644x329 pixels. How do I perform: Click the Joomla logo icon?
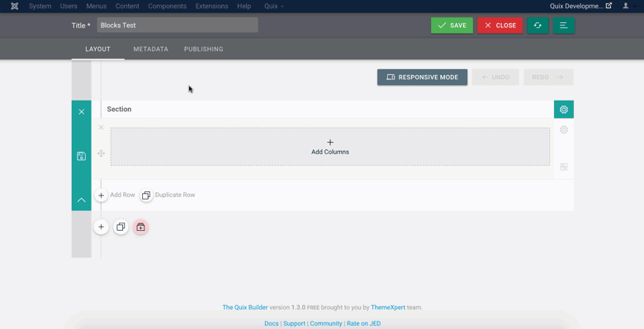coord(14,6)
